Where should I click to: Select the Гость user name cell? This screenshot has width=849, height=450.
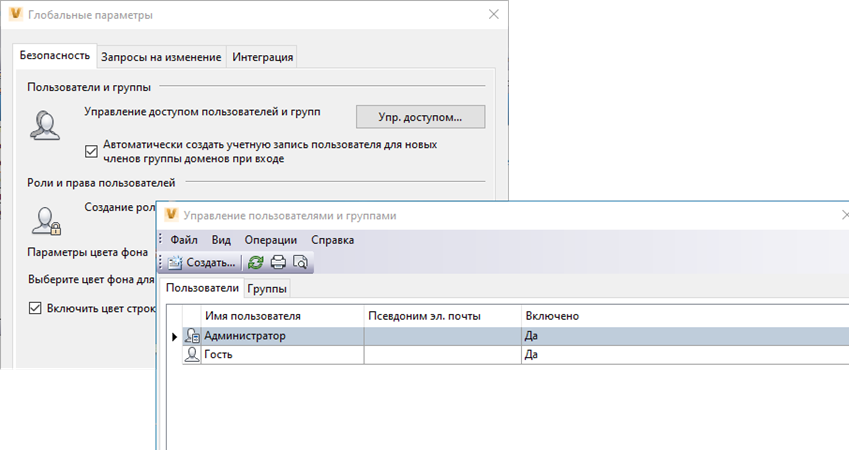[x=283, y=354]
